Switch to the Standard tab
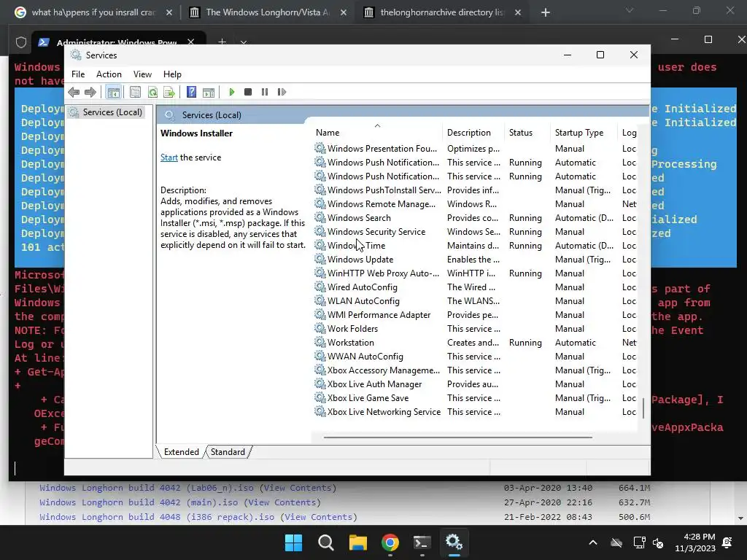The image size is (747, 560). (228, 452)
